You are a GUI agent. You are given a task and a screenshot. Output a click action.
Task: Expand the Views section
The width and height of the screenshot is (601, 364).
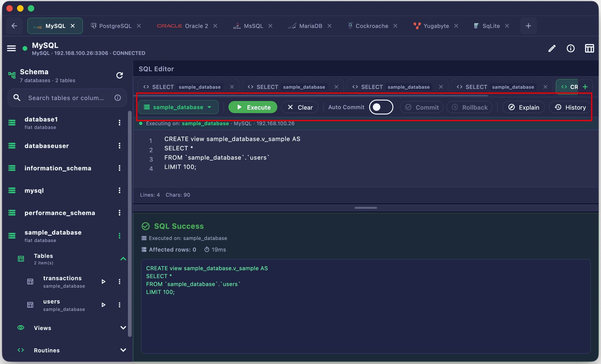pyautogui.click(x=123, y=328)
